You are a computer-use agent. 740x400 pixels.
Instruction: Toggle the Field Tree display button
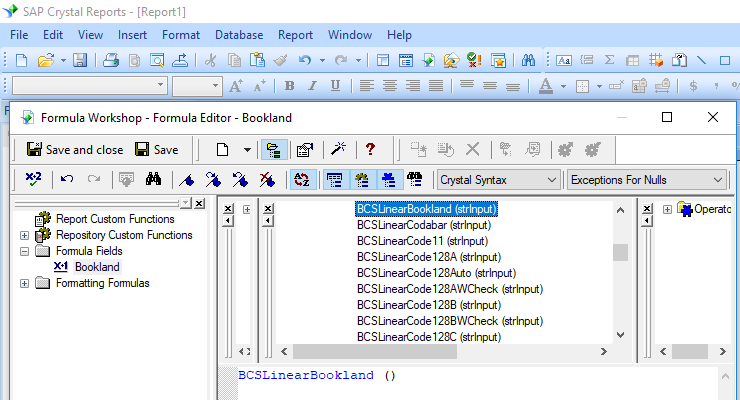[335, 180]
